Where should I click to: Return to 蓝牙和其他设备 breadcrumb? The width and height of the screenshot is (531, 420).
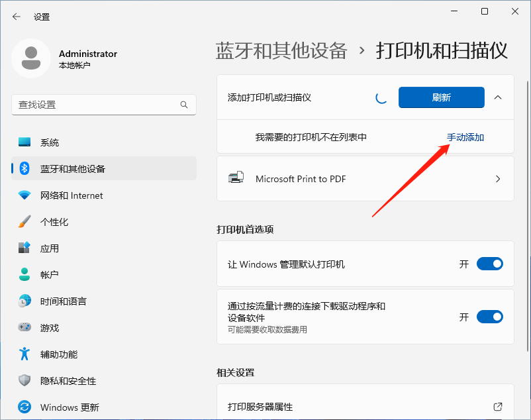pyautogui.click(x=281, y=51)
